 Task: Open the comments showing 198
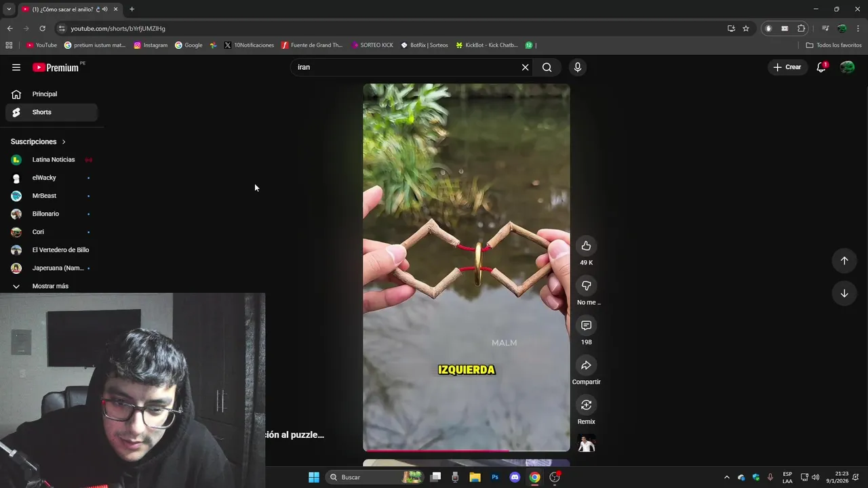coord(586,326)
